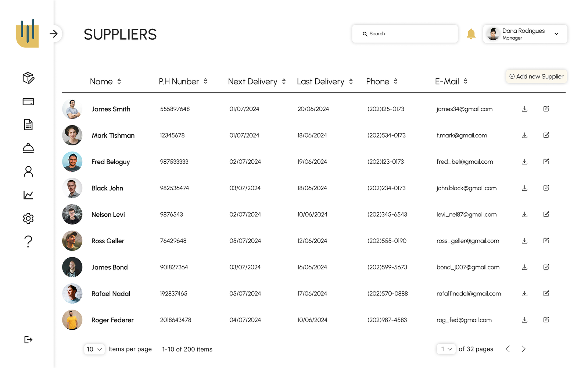The image size is (588, 368).
Task: Click the Search input field
Action: pyautogui.click(x=405, y=34)
